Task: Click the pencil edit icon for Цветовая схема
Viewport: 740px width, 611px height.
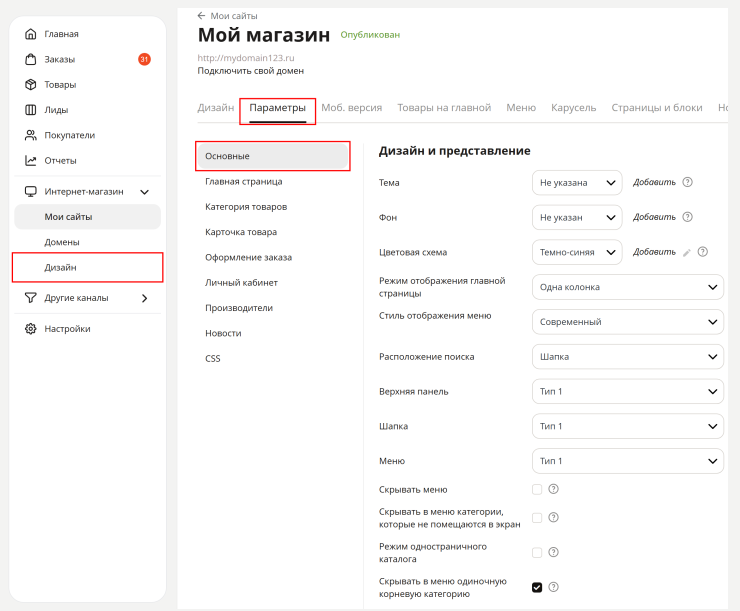Action: point(687,253)
